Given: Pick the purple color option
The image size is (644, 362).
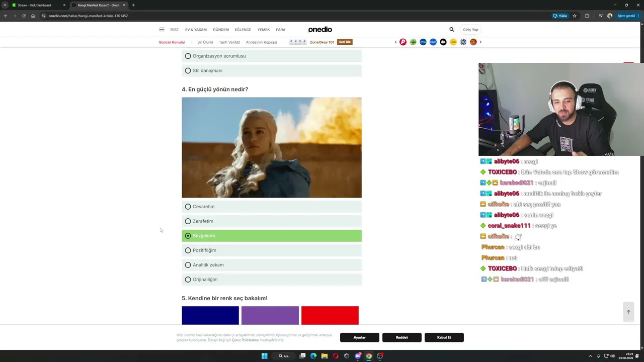Looking at the screenshot, I should tap(270, 315).
